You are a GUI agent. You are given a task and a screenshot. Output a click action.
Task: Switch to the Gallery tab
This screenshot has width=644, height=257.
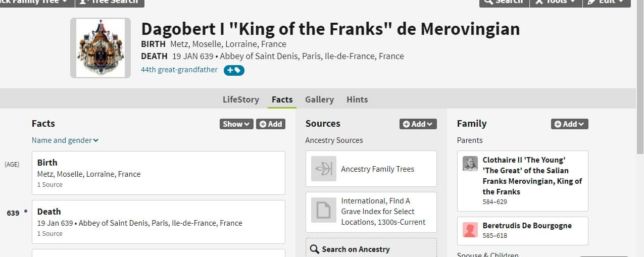click(319, 99)
